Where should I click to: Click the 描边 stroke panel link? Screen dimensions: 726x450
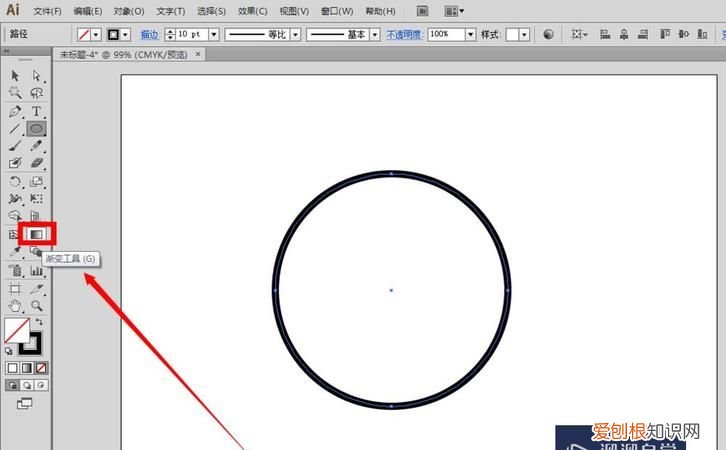pos(148,34)
